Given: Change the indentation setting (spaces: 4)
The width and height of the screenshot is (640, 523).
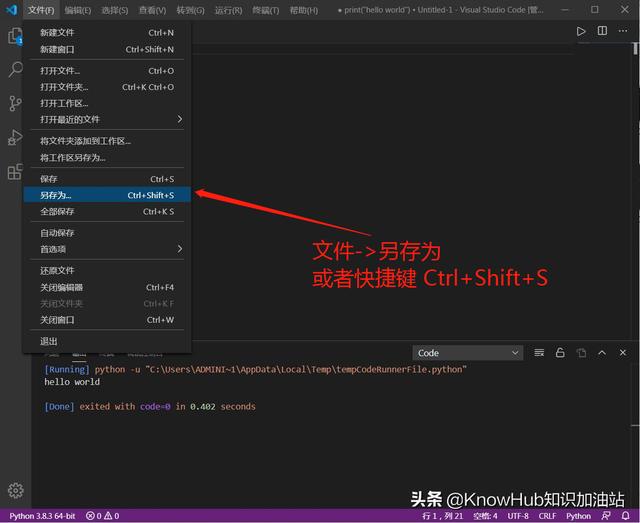Looking at the screenshot, I should 485,516.
